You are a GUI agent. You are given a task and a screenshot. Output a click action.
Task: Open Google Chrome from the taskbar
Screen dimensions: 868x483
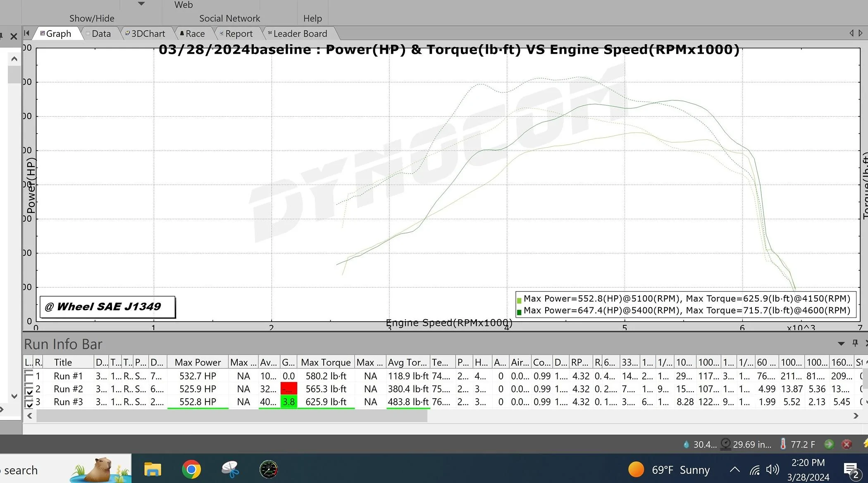pos(191,469)
